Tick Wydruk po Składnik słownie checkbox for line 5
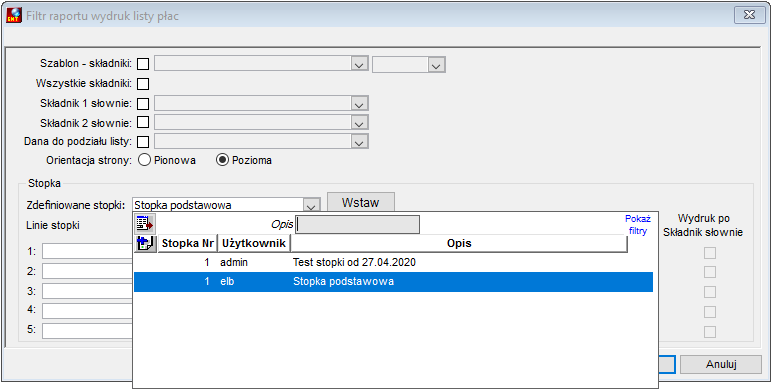Viewport: 772px width, 390px height. click(709, 332)
